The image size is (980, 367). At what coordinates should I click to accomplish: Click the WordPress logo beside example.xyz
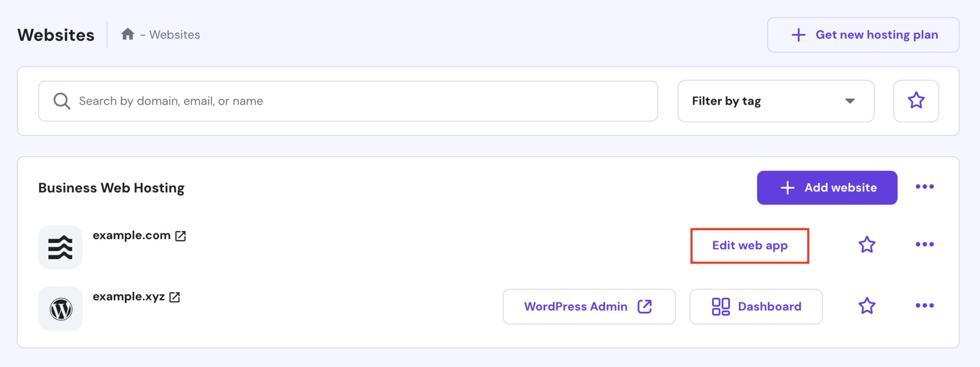coord(60,308)
